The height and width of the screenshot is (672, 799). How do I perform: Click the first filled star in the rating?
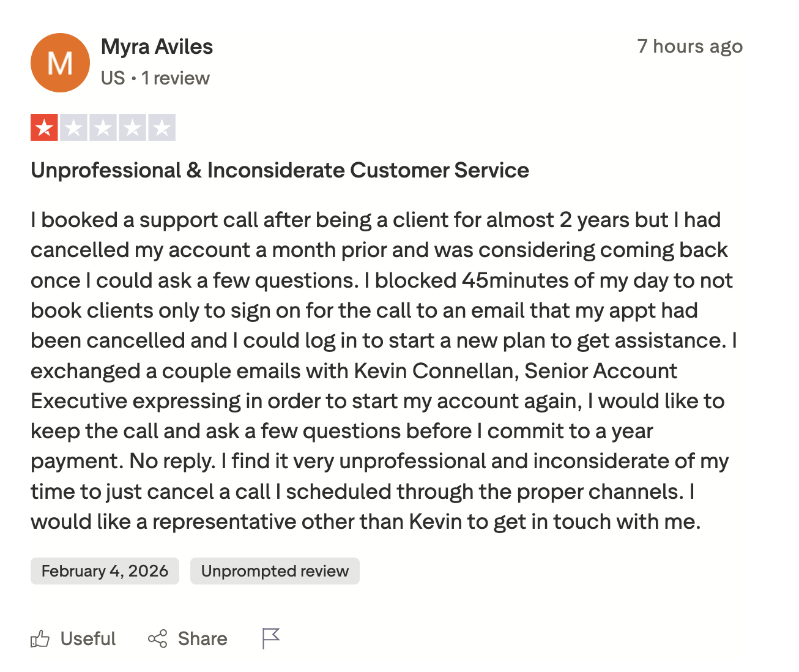click(45, 127)
